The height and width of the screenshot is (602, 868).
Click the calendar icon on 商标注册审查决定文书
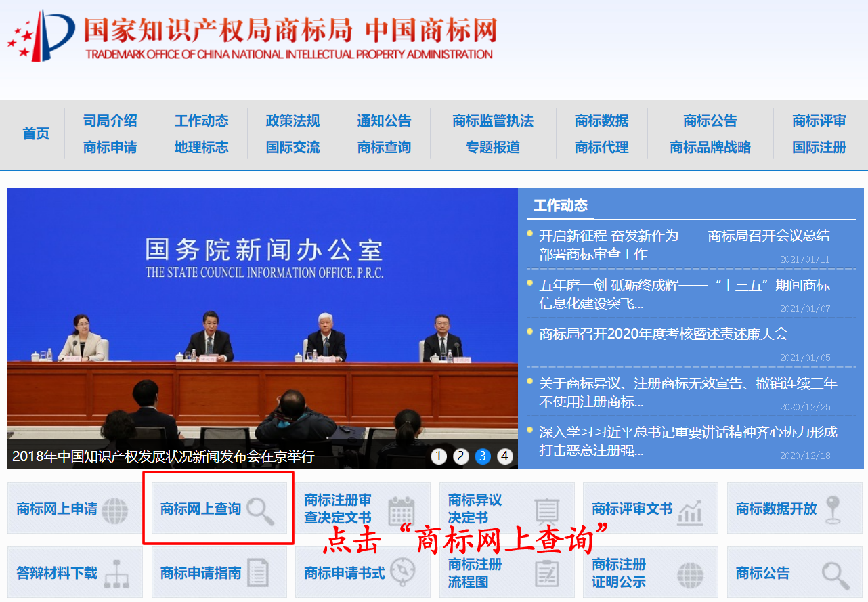click(x=402, y=511)
